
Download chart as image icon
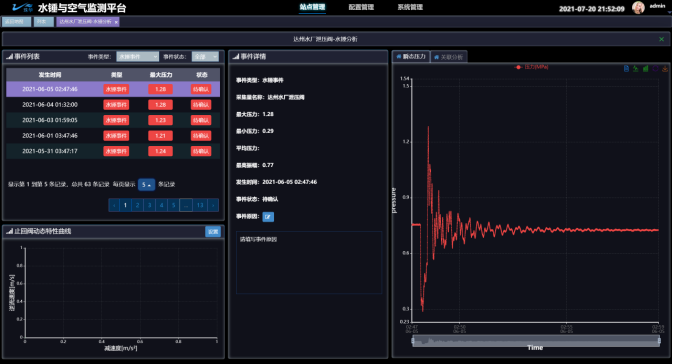(665, 69)
